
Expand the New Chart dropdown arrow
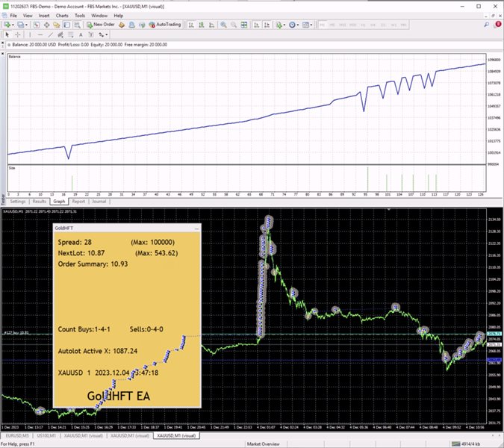[13, 25]
